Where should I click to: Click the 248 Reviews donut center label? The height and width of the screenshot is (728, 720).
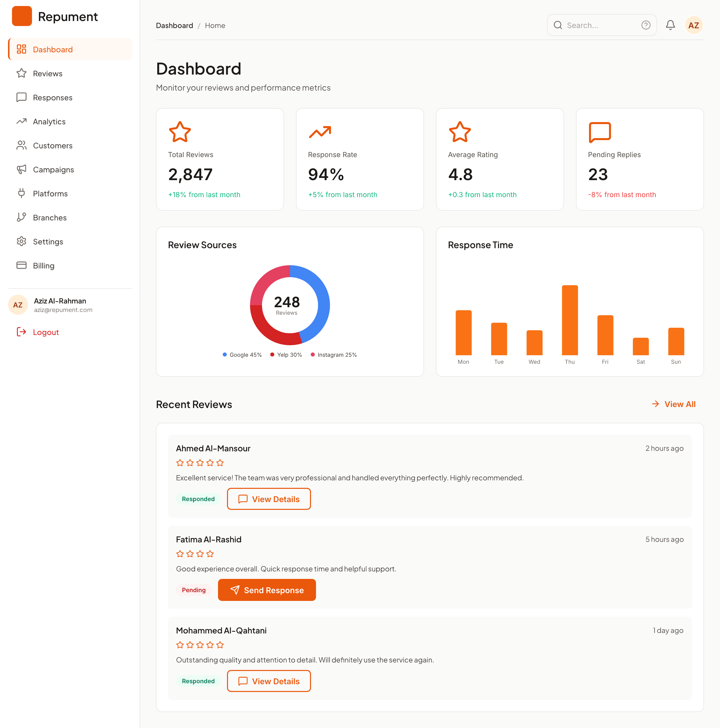click(x=286, y=305)
